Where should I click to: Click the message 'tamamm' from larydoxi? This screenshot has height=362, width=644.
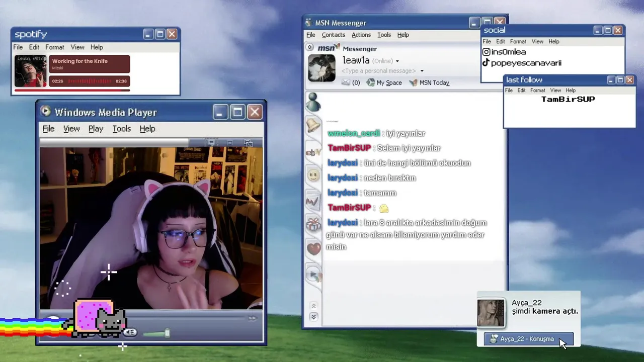380,193
